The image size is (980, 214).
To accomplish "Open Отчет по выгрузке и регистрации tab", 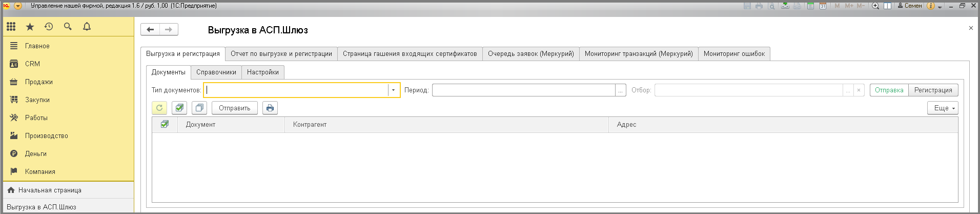I will (x=281, y=53).
